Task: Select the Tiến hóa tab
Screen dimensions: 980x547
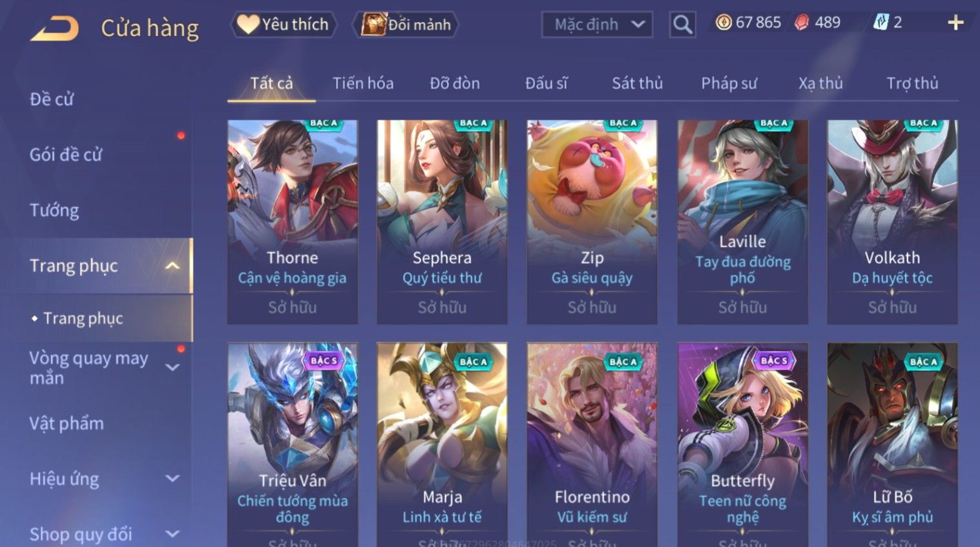Action: 363,83
